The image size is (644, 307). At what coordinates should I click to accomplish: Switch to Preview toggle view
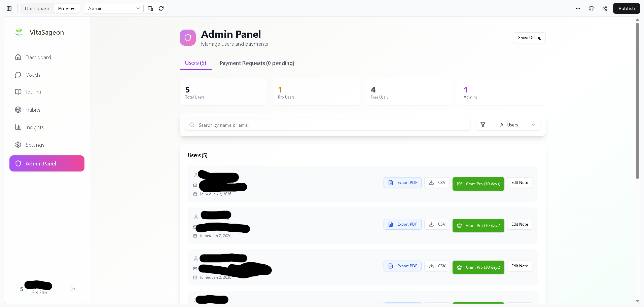point(67,8)
